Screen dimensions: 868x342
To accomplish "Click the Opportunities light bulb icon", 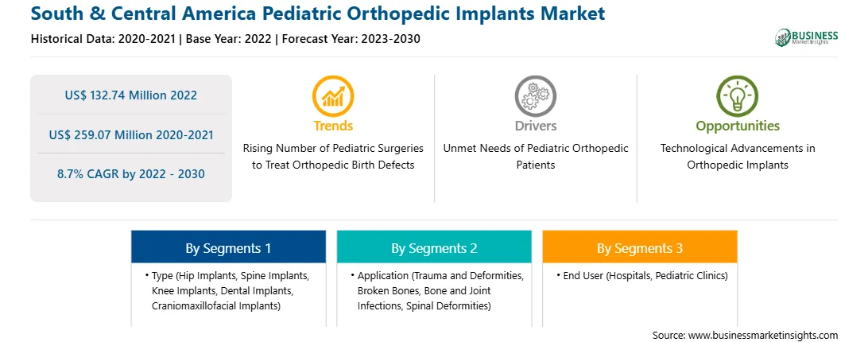I will (x=738, y=96).
